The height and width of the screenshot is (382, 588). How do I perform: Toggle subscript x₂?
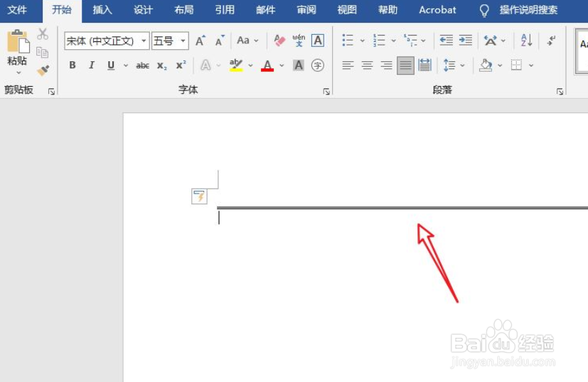pyautogui.click(x=161, y=65)
